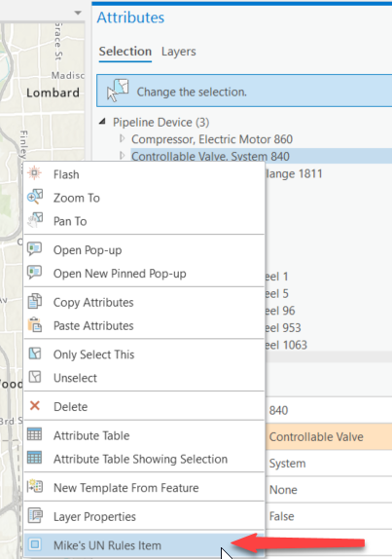The width and height of the screenshot is (392, 559).
Task: Click the Open Pop-up icon
Action: (35, 249)
